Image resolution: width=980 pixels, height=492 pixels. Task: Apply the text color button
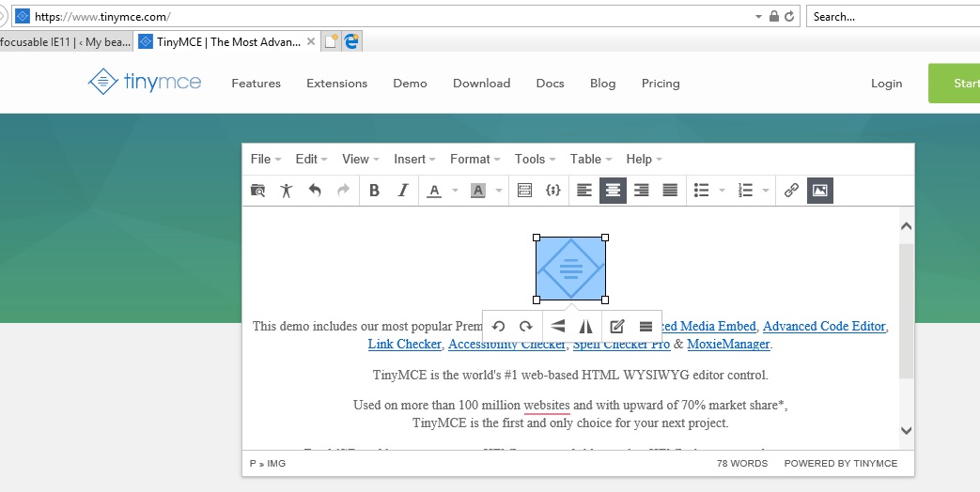[x=434, y=191]
